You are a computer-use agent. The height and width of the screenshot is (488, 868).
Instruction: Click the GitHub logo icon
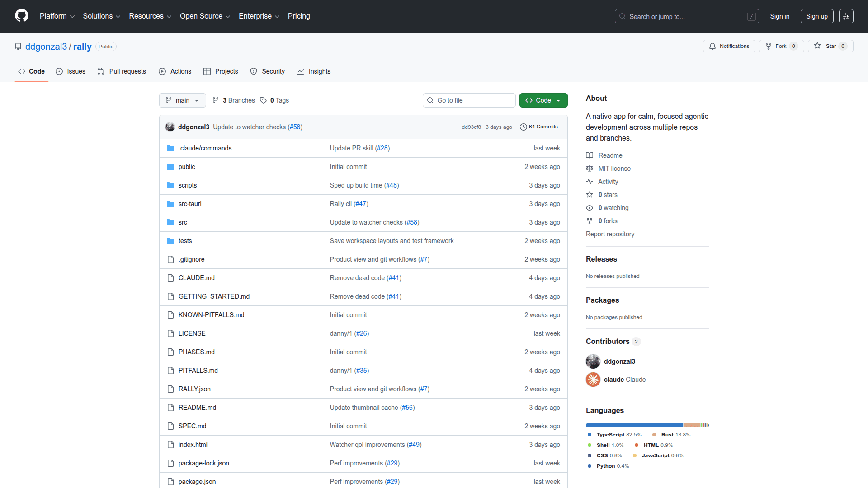[x=22, y=16]
